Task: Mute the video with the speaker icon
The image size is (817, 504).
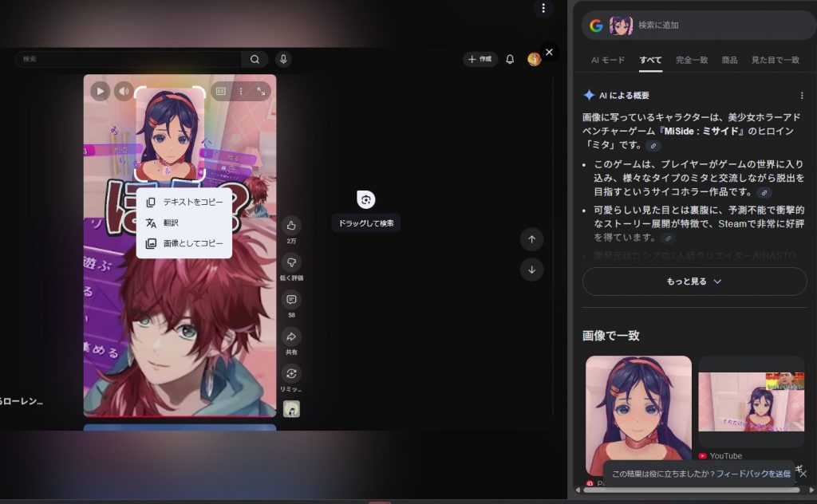Action: point(124,91)
